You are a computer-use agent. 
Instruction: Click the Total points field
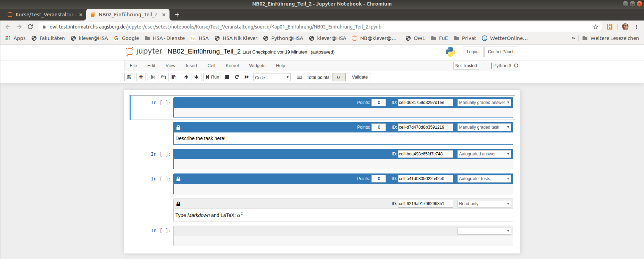(x=339, y=77)
